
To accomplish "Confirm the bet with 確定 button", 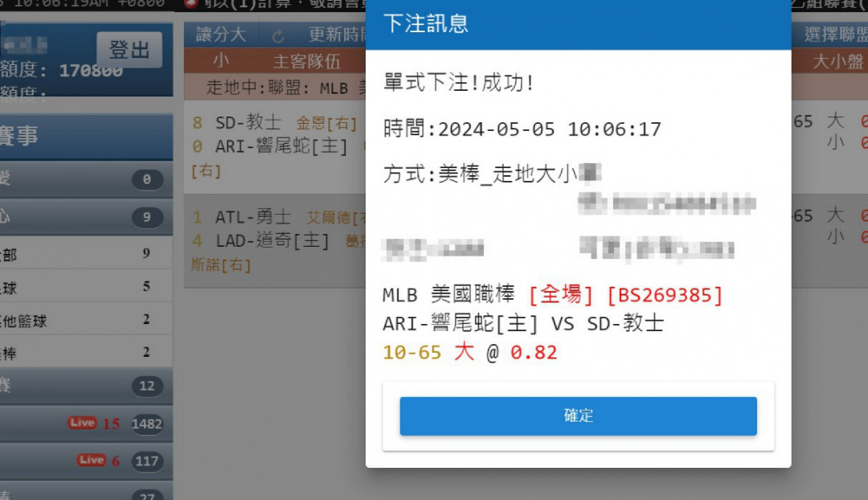I will (x=578, y=416).
